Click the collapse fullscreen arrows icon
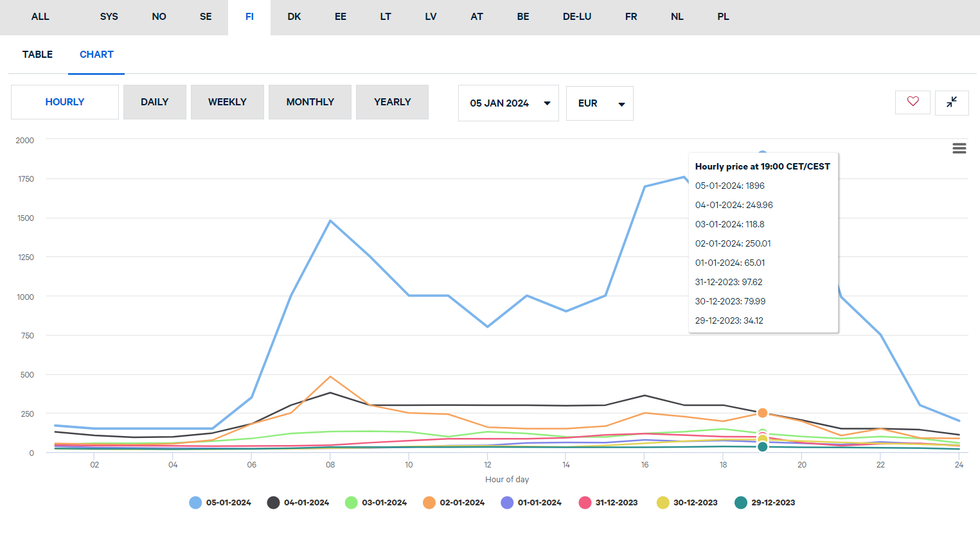980x533 pixels. click(x=952, y=102)
